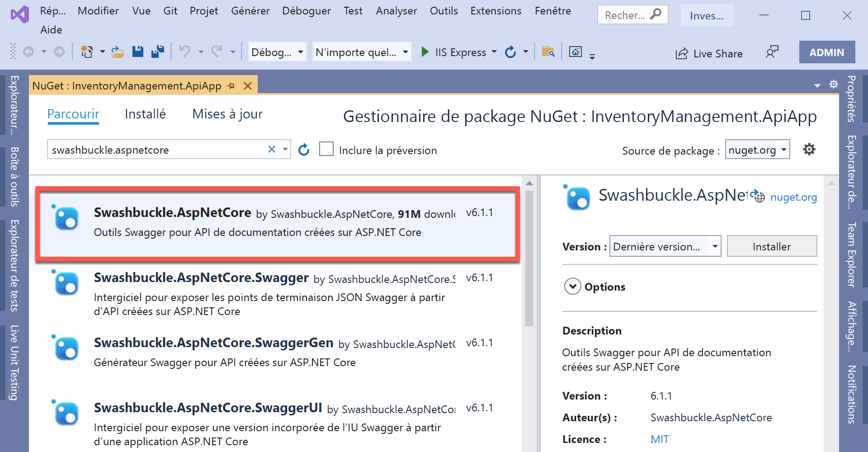Open a file with the folder icon
Image resolution: width=868 pixels, height=452 pixels.
[x=118, y=52]
